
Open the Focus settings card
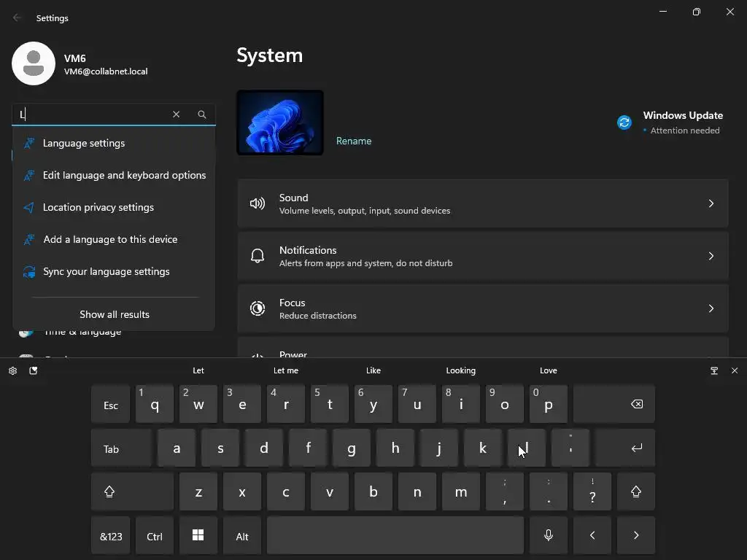[x=483, y=308]
